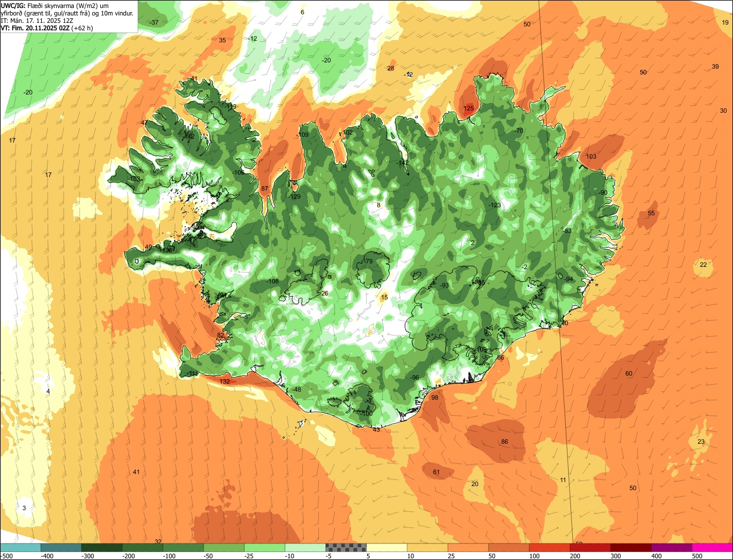Viewport: 733px width, 560px height.
Task: Click the 'VT: Fim. 20.11.2025 02Z (+62 h)' line
Action: pos(47,27)
